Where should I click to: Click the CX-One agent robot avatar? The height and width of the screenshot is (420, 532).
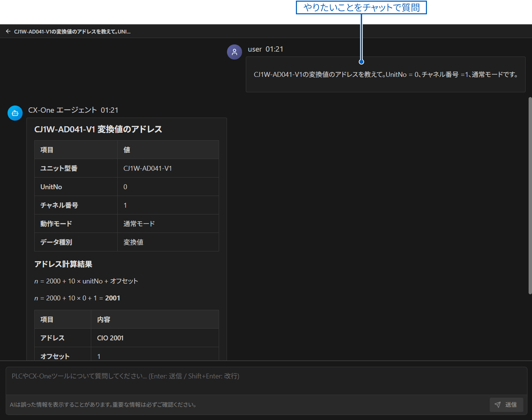[x=15, y=113]
